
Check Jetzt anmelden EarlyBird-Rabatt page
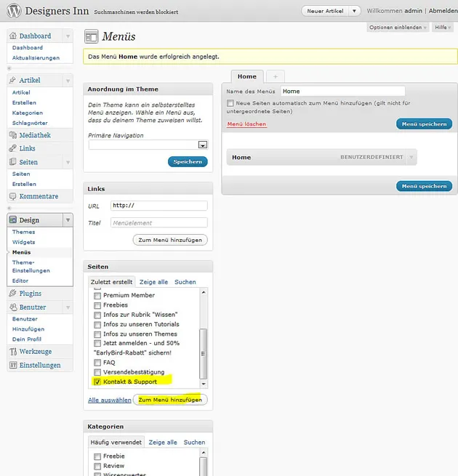pos(97,343)
